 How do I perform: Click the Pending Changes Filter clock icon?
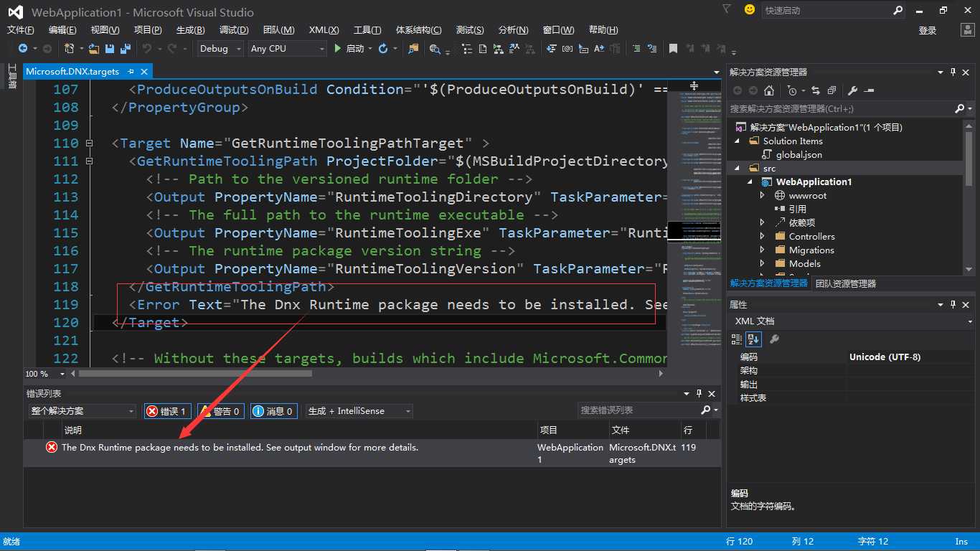click(x=792, y=90)
